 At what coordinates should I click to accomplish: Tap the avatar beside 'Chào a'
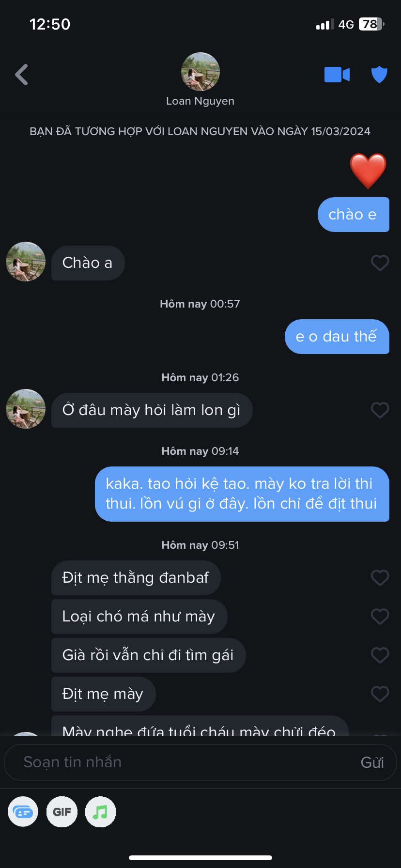[x=26, y=262]
